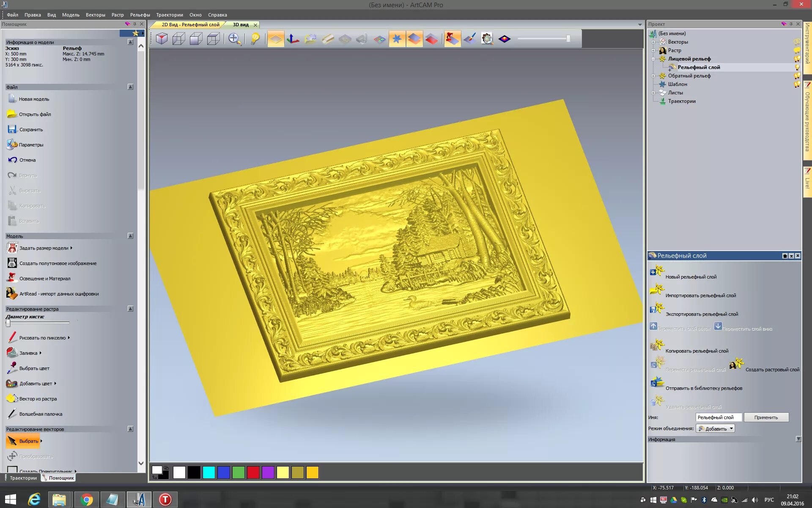Image resolution: width=812 pixels, height=508 pixels.
Task: Click the paintbrush color shading icon
Action: tap(470, 39)
